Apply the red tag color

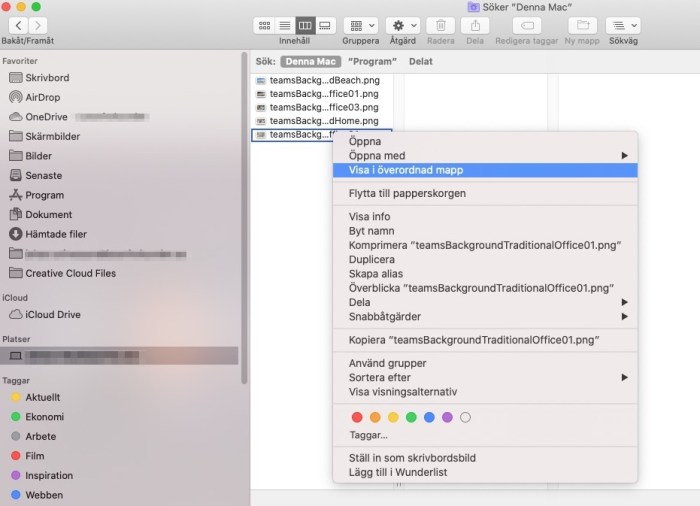[357, 417]
